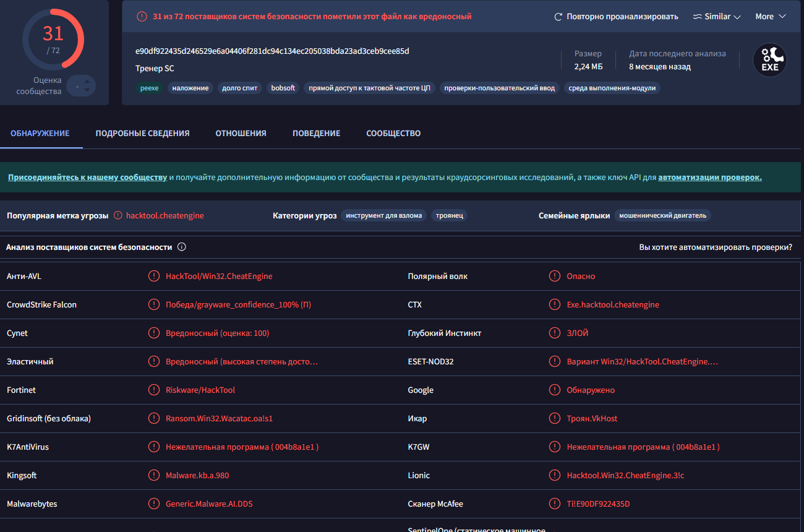The height and width of the screenshot is (532, 804).
Task: Click Вы хотите автоматизировать проверки? link
Action: tap(716, 247)
